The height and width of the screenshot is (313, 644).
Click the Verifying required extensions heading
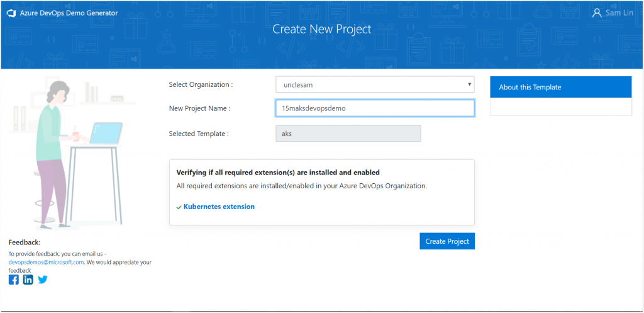[x=277, y=173]
